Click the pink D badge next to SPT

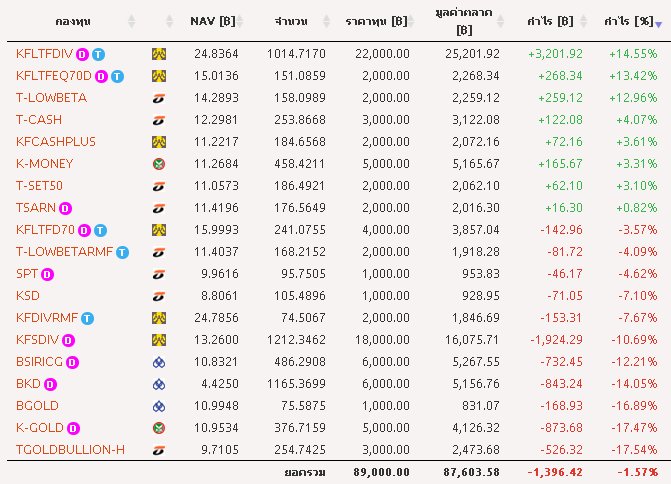pyautogui.click(x=47, y=274)
